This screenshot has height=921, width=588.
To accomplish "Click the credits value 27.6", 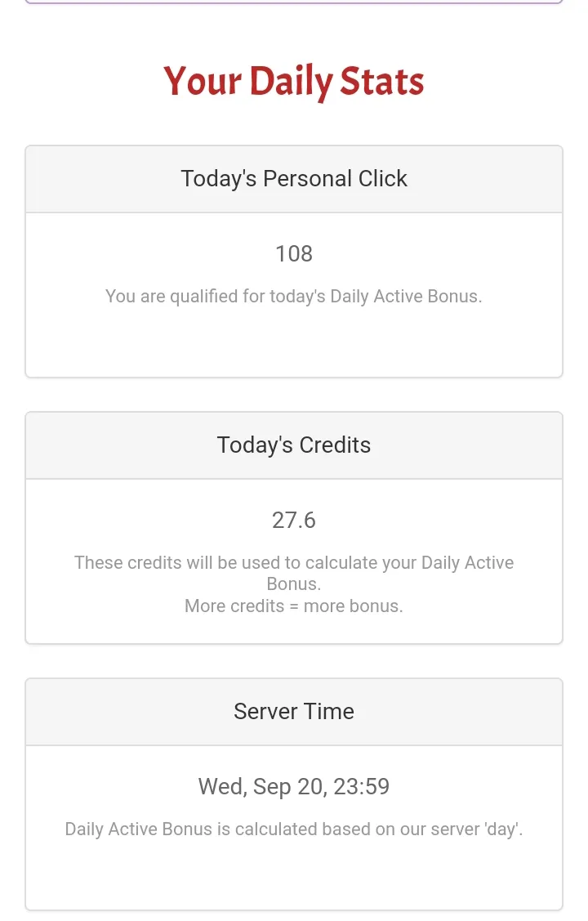I will [294, 520].
